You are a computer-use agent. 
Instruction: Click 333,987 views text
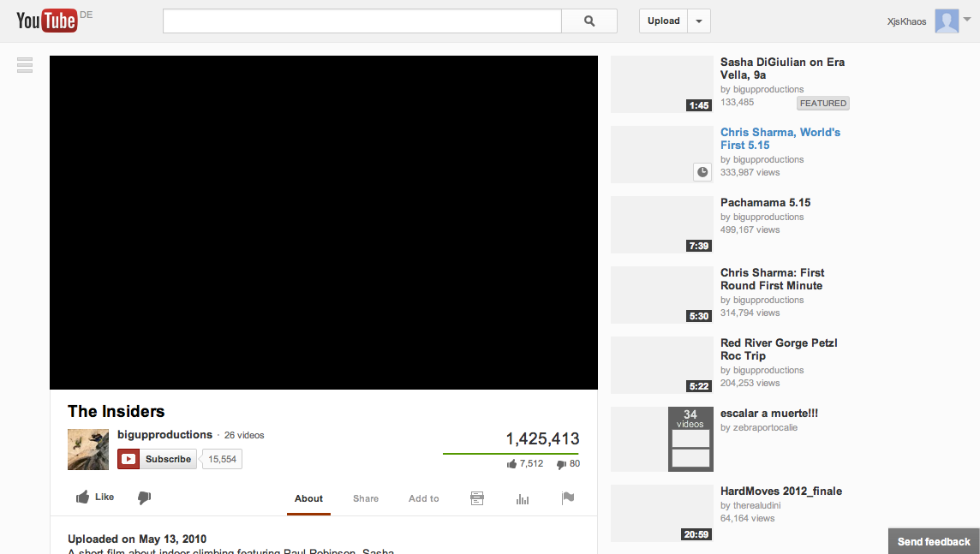click(x=750, y=172)
